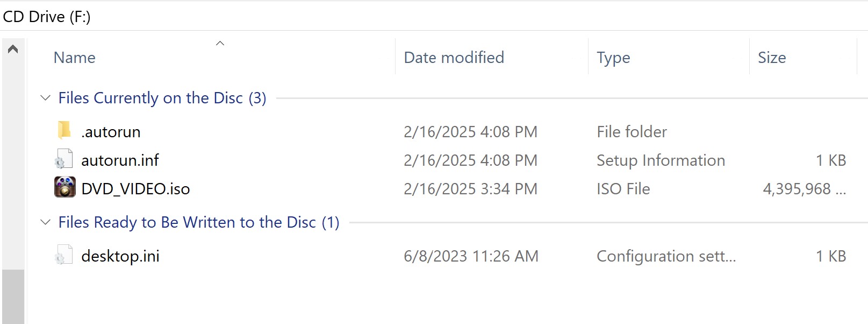
Task: Click the left pane scrollbar thumb
Action: 13,296
